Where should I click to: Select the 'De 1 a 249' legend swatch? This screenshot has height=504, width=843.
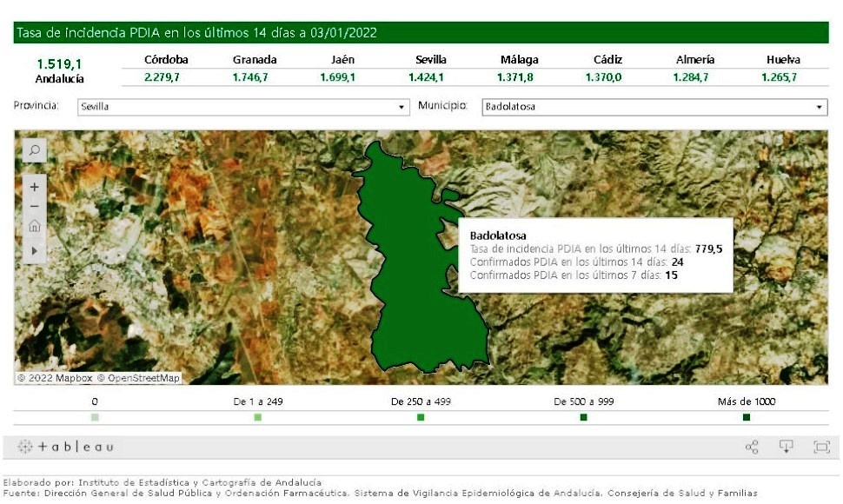point(258,418)
